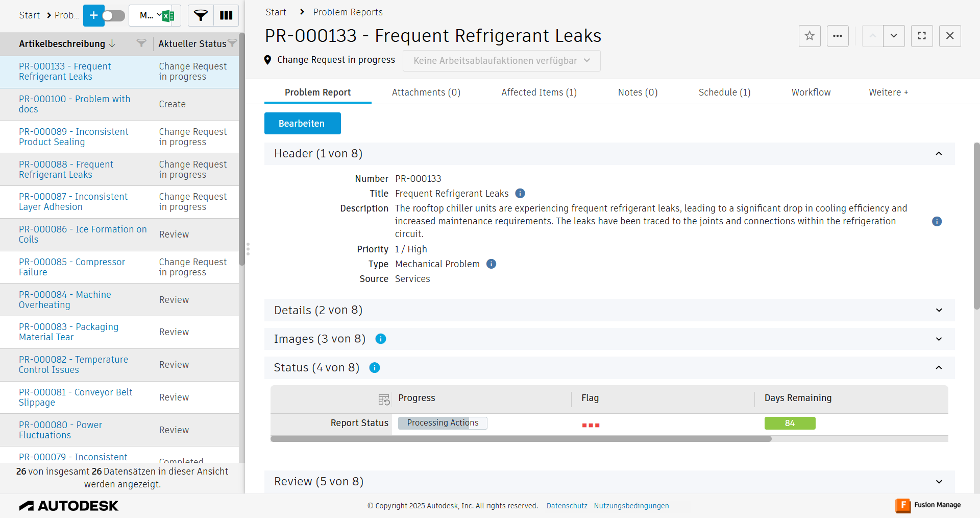Click the Bearbeiten button

click(x=302, y=124)
